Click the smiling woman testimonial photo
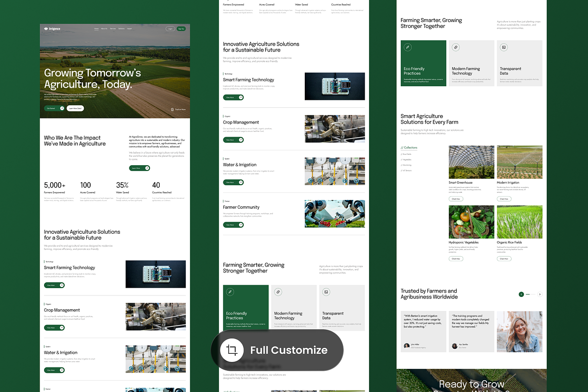Viewport: 588px width, 392px height. [519, 331]
